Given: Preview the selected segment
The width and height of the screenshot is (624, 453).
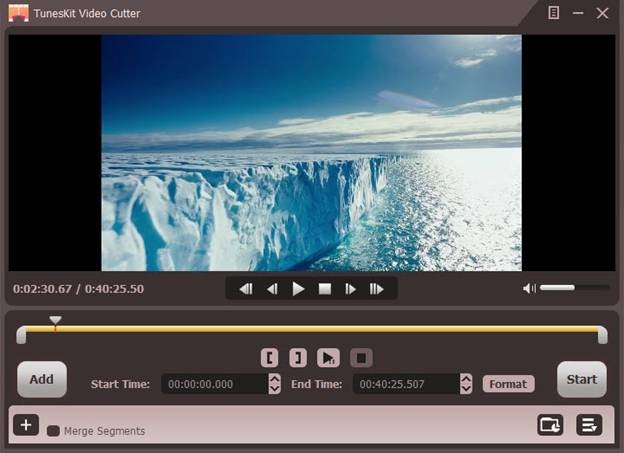Looking at the screenshot, I should click(328, 357).
